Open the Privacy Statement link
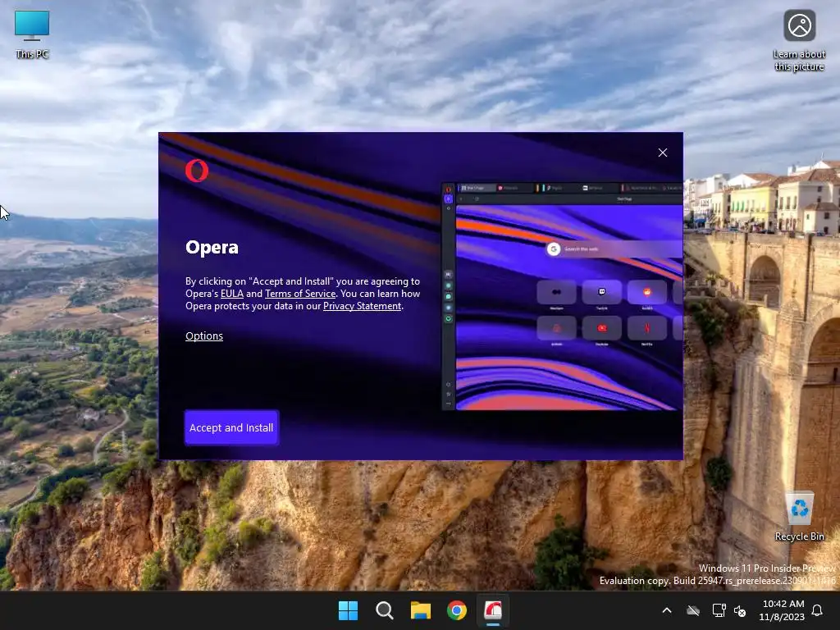 tap(362, 306)
